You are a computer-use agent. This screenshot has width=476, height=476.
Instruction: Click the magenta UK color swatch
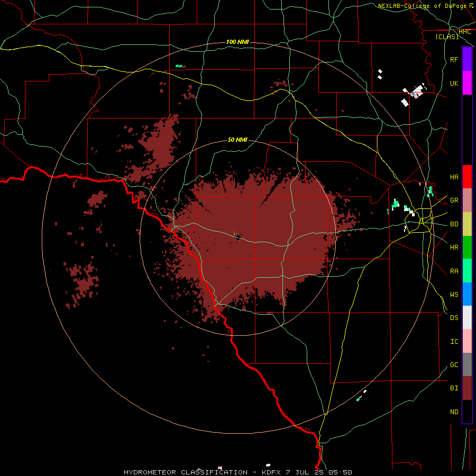pos(467,83)
